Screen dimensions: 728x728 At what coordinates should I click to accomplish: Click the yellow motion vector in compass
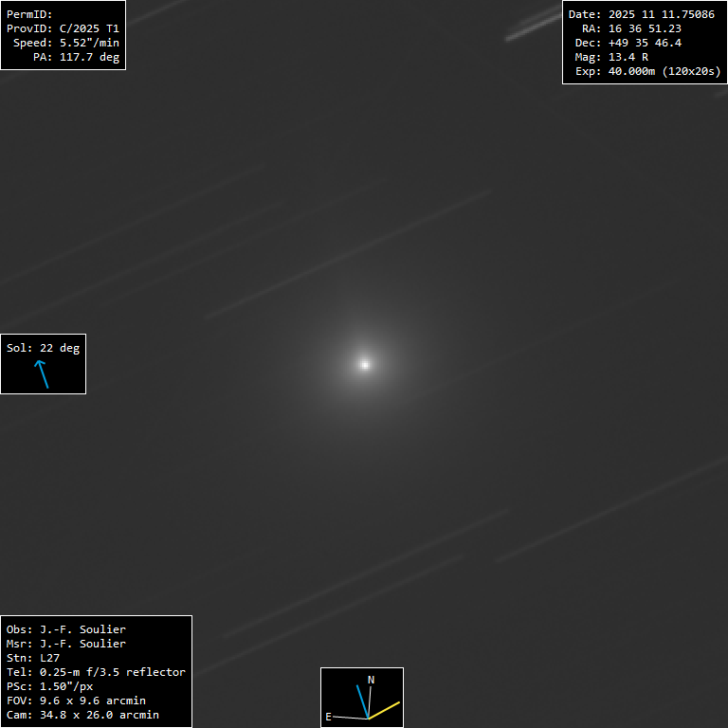click(384, 710)
